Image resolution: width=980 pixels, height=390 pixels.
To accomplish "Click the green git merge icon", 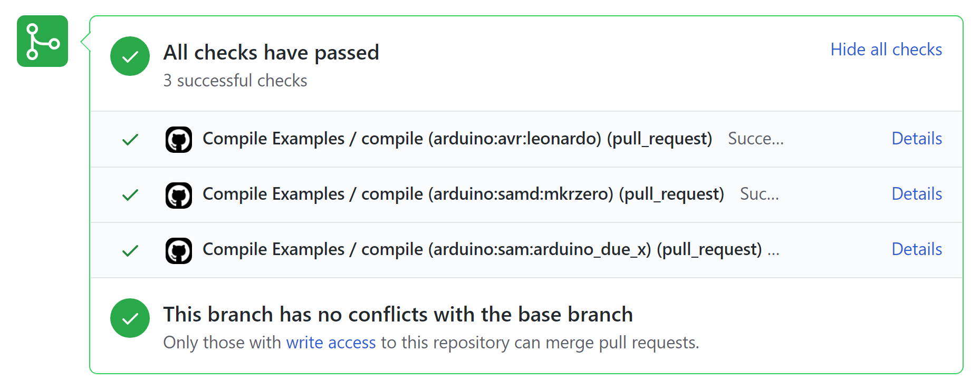I will coord(42,41).
